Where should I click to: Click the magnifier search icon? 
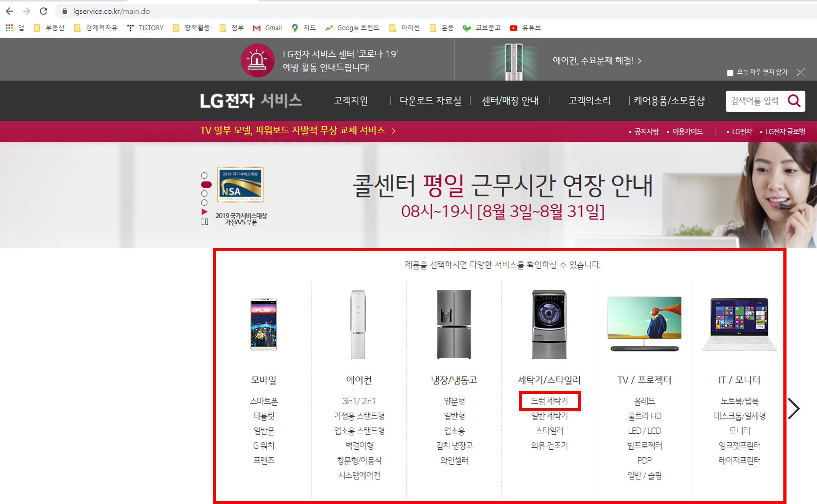coord(794,101)
